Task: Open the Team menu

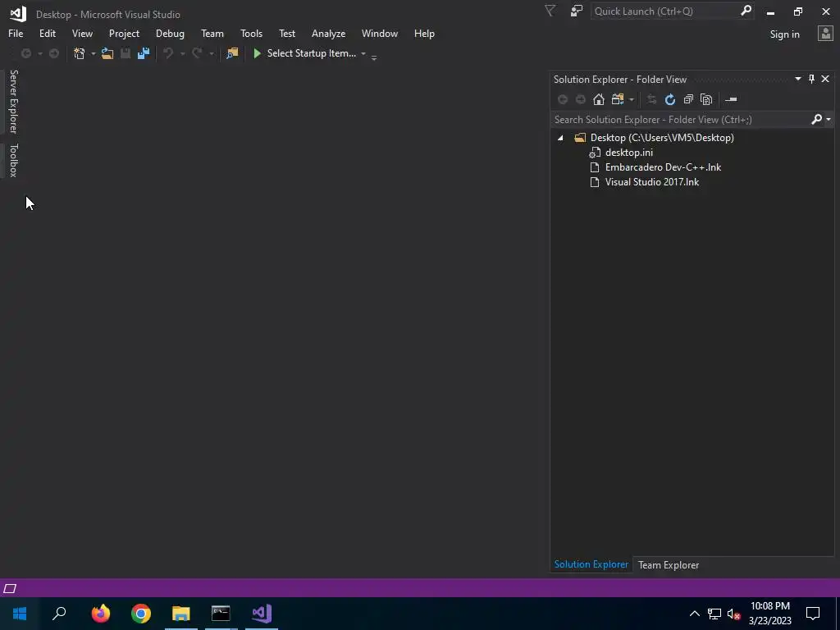Action: tap(212, 33)
